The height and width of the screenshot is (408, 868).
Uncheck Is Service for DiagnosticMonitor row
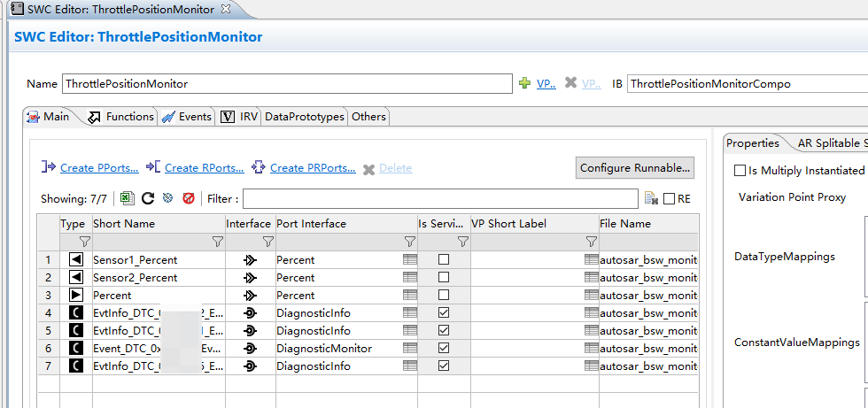(x=444, y=348)
